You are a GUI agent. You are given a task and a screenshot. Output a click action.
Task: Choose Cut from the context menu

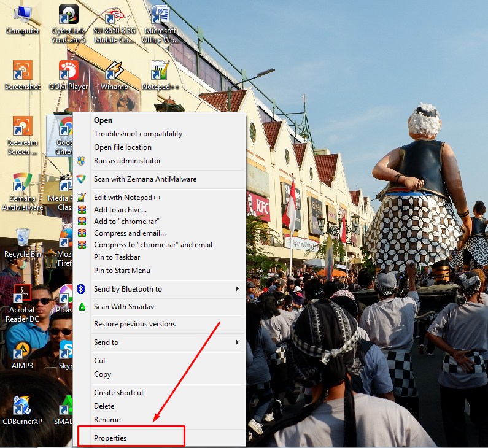pyautogui.click(x=159, y=361)
